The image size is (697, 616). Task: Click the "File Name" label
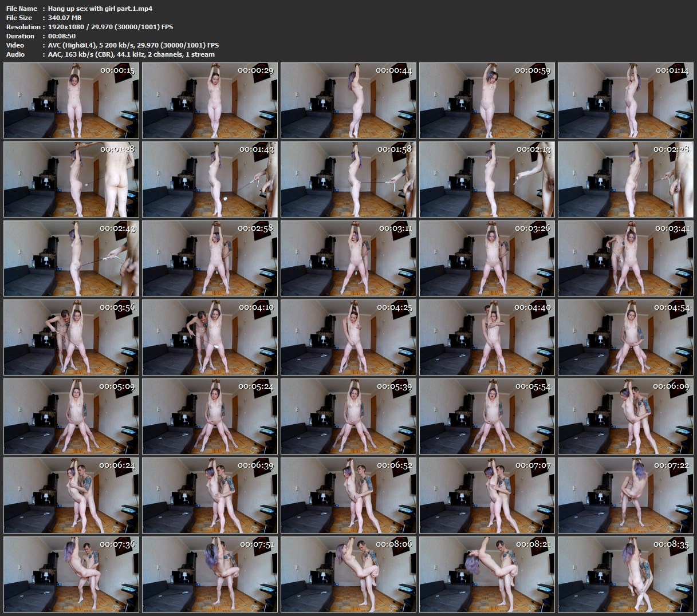(x=22, y=9)
